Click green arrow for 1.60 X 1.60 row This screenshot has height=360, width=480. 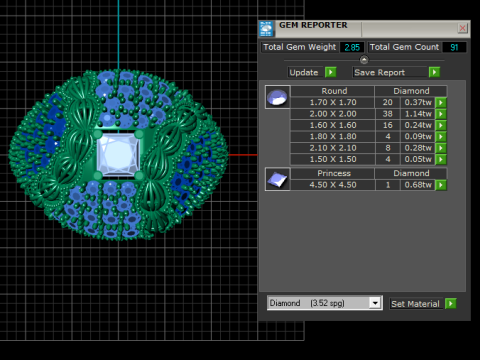441,125
